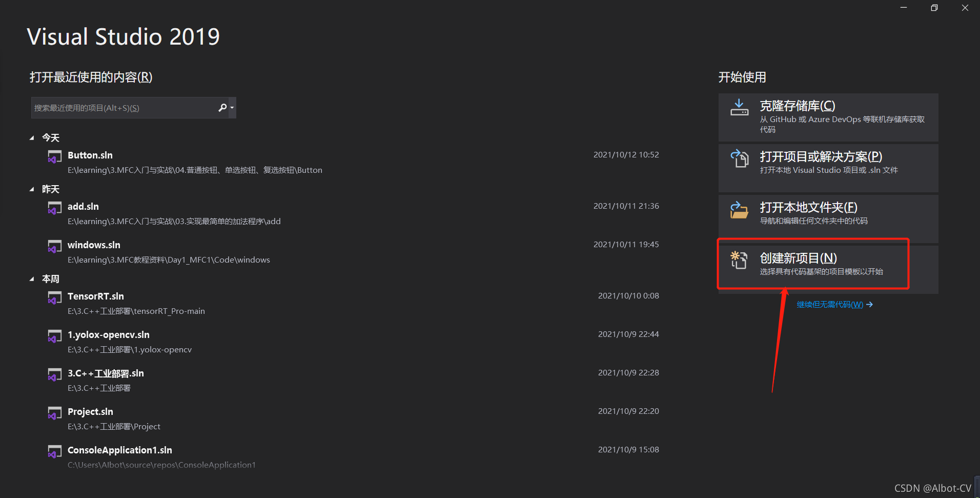Click the 3.C++工业部署.sln solution icon

pyautogui.click(x=54, y=375)
